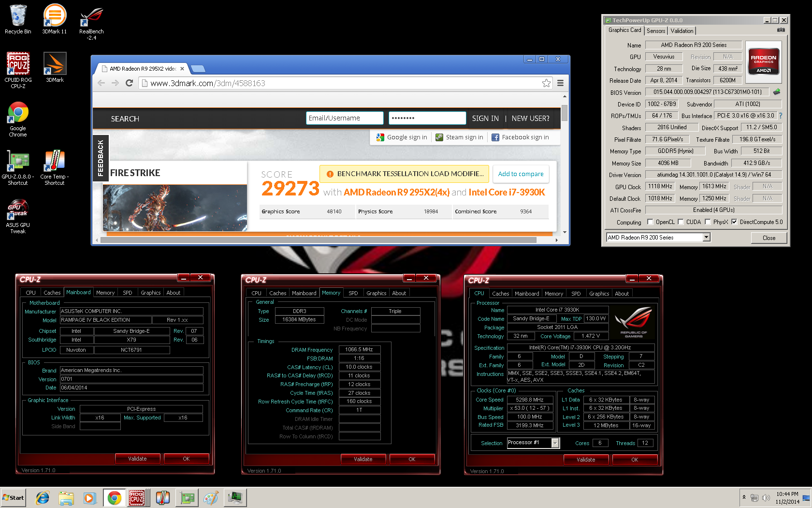Click Validate in CPU tab CPU-Z window
812x508 pixels.
[586, 460]
